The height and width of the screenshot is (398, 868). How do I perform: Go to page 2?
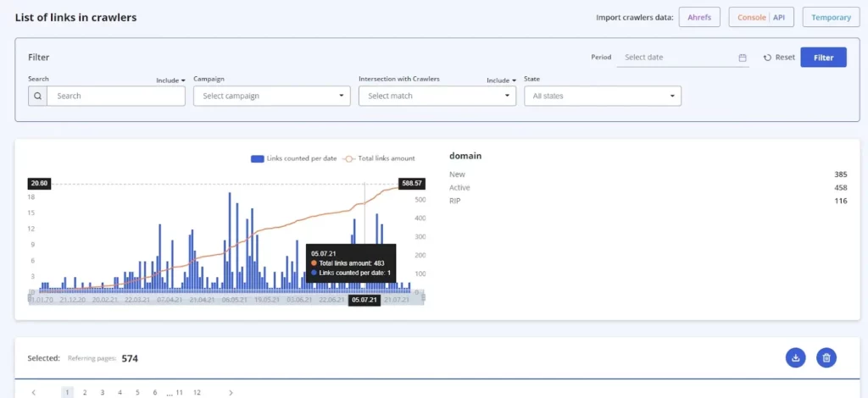(x=85, y=392)
